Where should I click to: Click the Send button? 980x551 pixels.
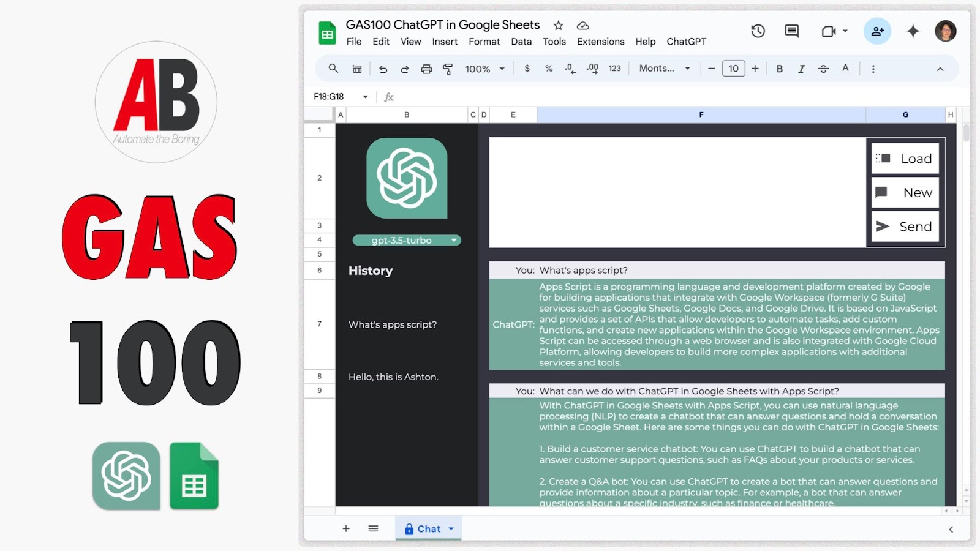click(x=905, y=227)
